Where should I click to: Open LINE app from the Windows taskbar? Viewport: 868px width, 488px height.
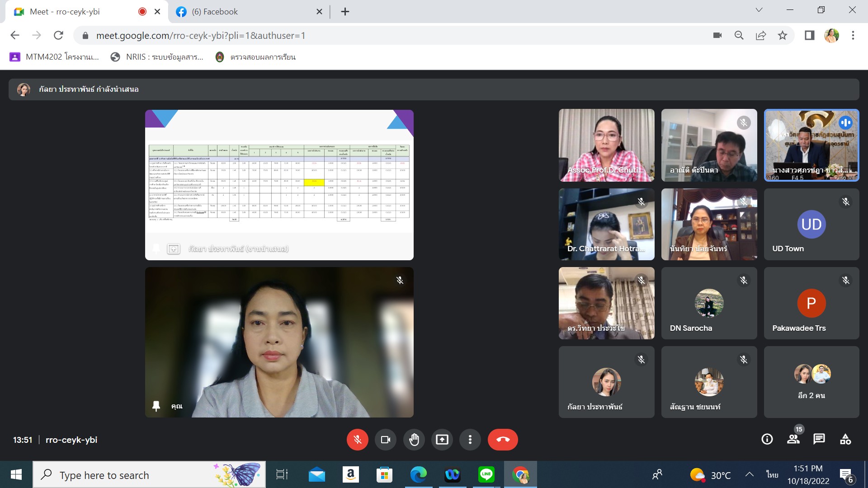[486, 475]
